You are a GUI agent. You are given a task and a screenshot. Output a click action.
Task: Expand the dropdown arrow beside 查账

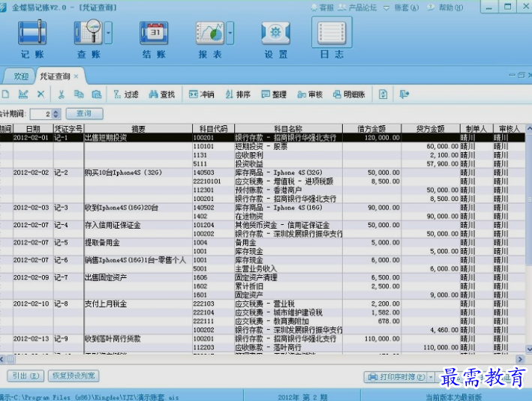[x=108, y=32]
